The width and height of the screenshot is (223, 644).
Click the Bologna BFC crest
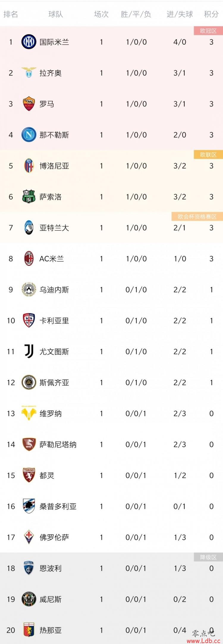click(x=29, y=166)
